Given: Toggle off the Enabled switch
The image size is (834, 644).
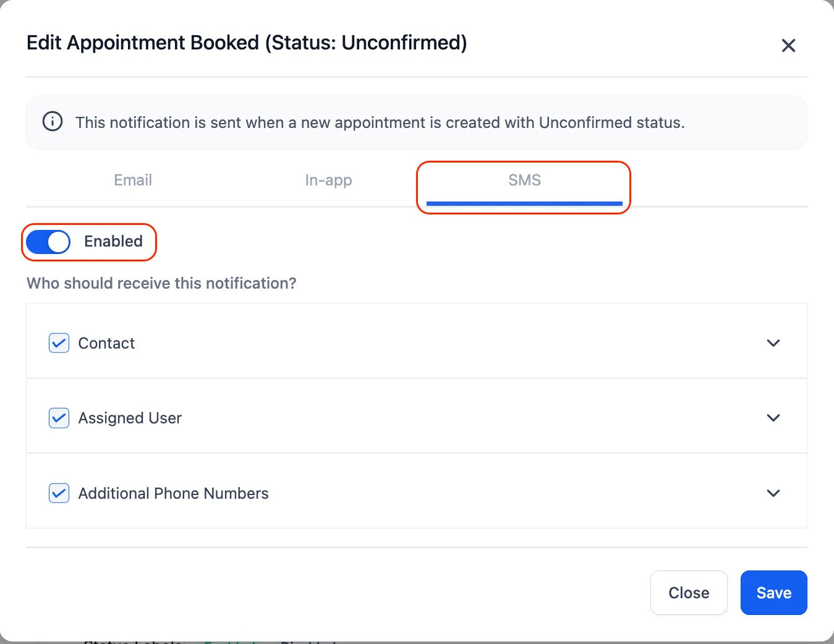Looking at the screenshot, I should tap(49, 242).
